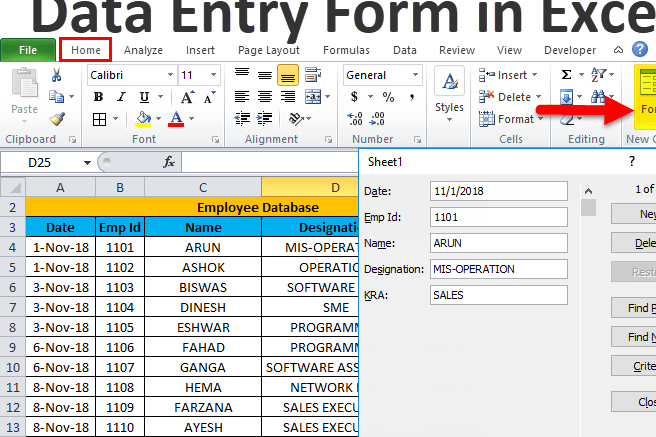Open the Delete cells dropdown arrow
The image size is (656, 437).
point(538,97)
